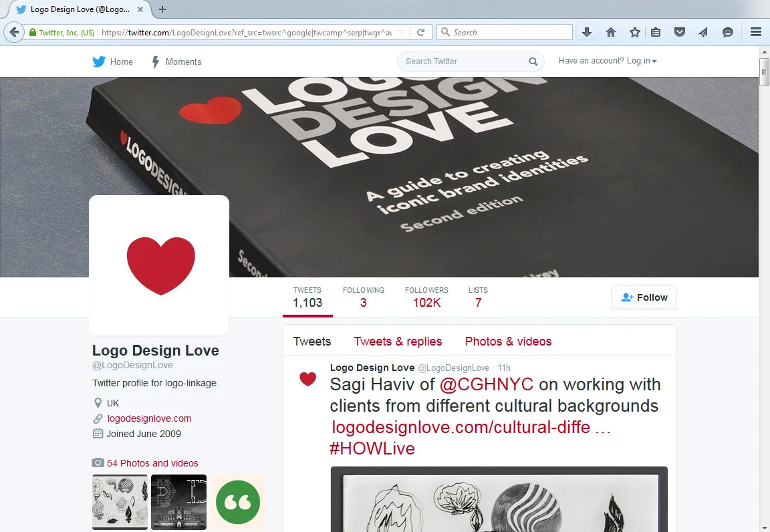Screen dimensions: 770x532
Task: Open the green quote mark thumbnail
Action: 238,502
